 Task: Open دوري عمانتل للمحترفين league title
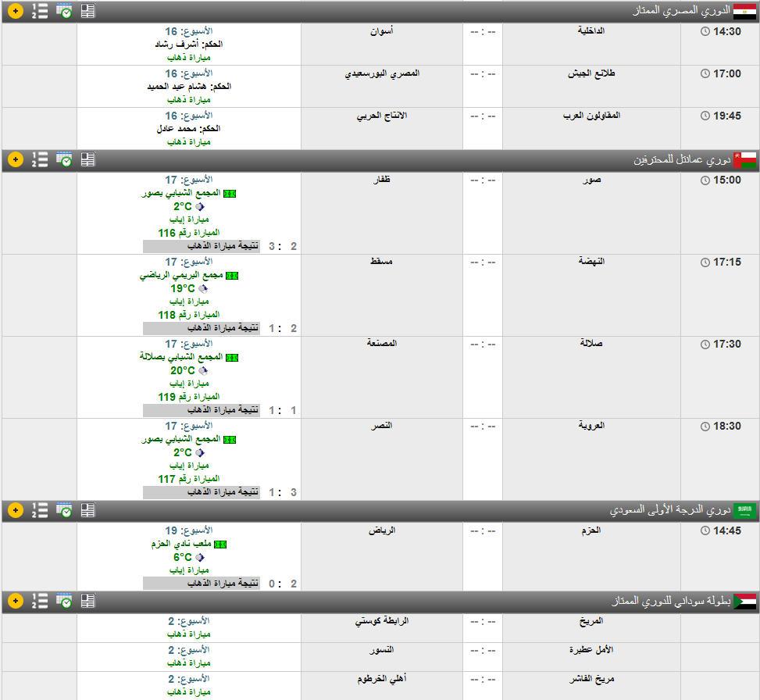681,159
